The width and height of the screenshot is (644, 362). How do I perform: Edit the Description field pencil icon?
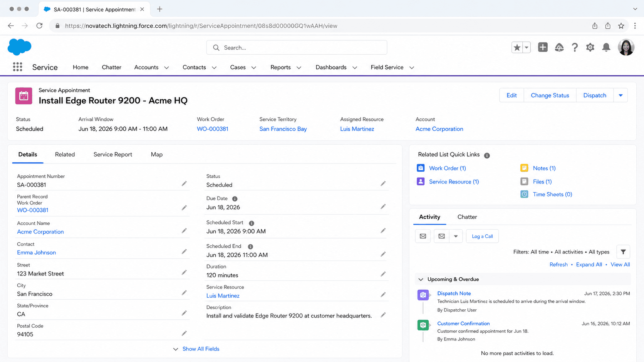pos(383,315)
